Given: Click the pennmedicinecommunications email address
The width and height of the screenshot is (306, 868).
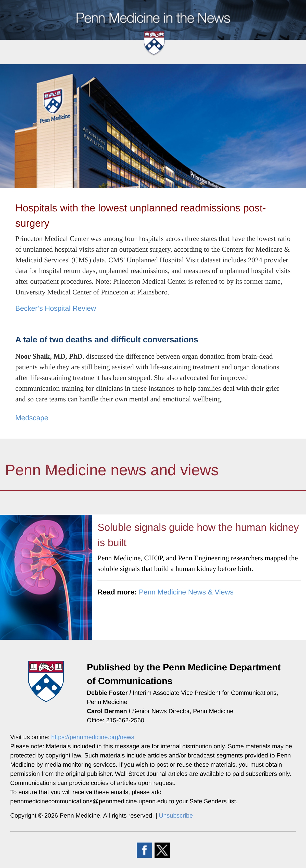Looking at the screenshot, I should pyautogui.click(x=89, y=801).
